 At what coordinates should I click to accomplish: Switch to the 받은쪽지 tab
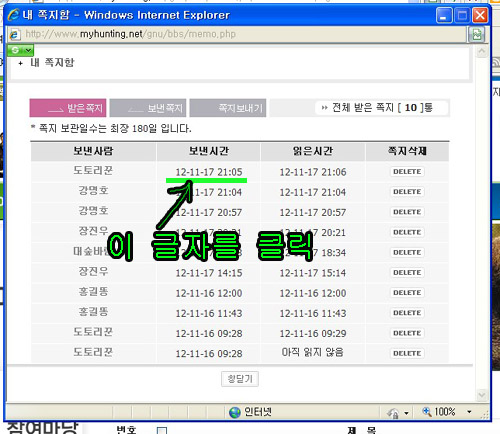tap(68, 108)
